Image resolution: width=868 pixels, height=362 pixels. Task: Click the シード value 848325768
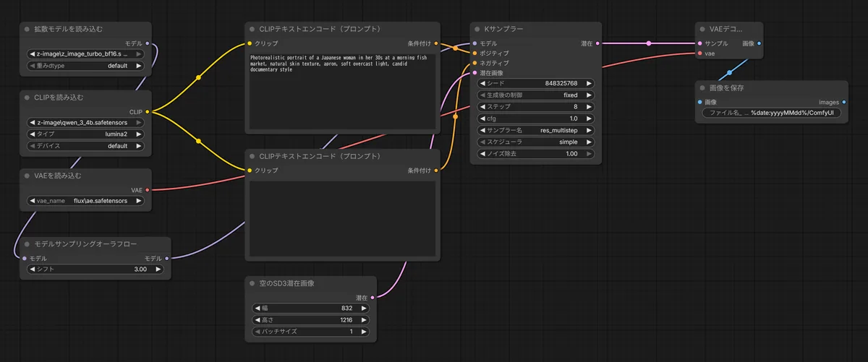coord(561,83)
